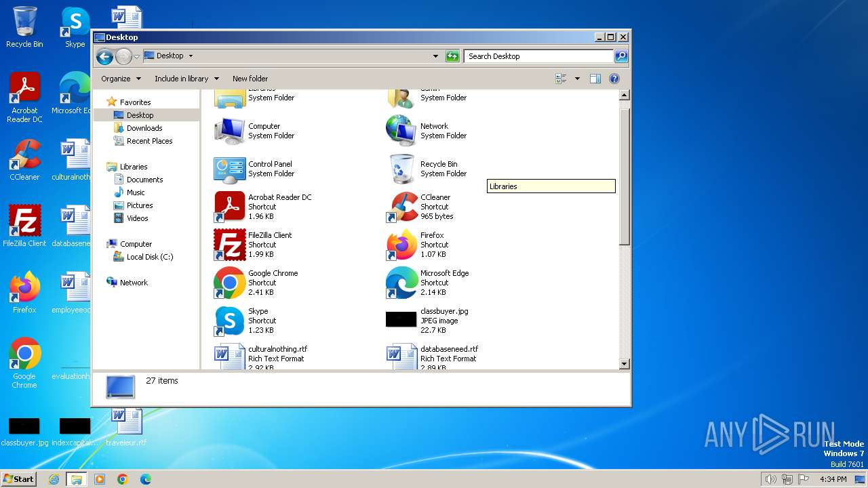The width and height of the screenshot is (868, 488).
Task: Select Computer in navigation pane
Action: (x=130, y=244)
